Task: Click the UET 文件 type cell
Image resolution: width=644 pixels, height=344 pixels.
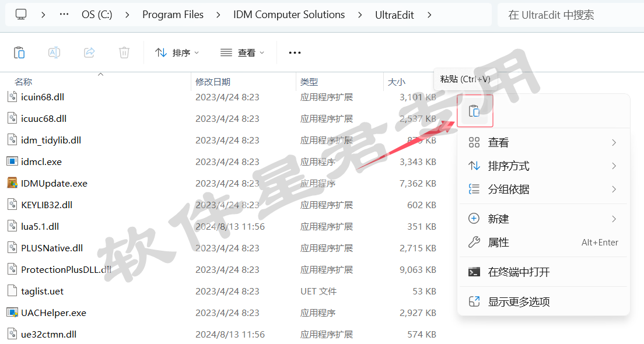Action: [x=318, y=291]
